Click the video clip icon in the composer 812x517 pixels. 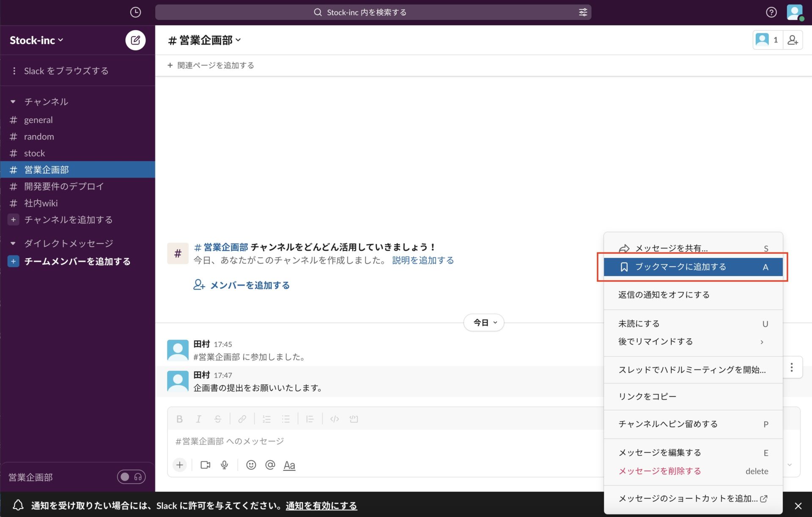point(205,465)
